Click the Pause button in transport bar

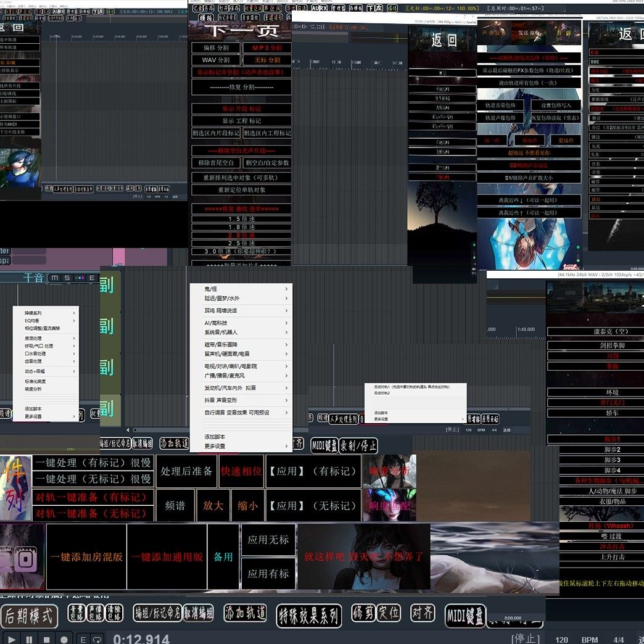click(x=29, y=640)
